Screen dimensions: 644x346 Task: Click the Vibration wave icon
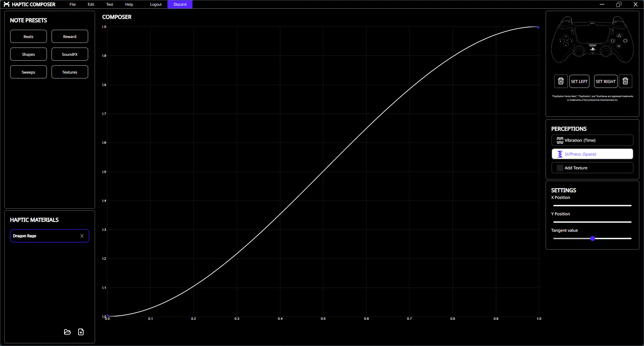pyautogui.click(x=560, y=140)
